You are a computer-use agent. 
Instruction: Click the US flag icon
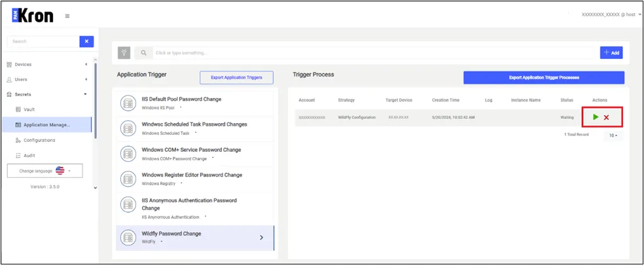[x=60, y=171]
